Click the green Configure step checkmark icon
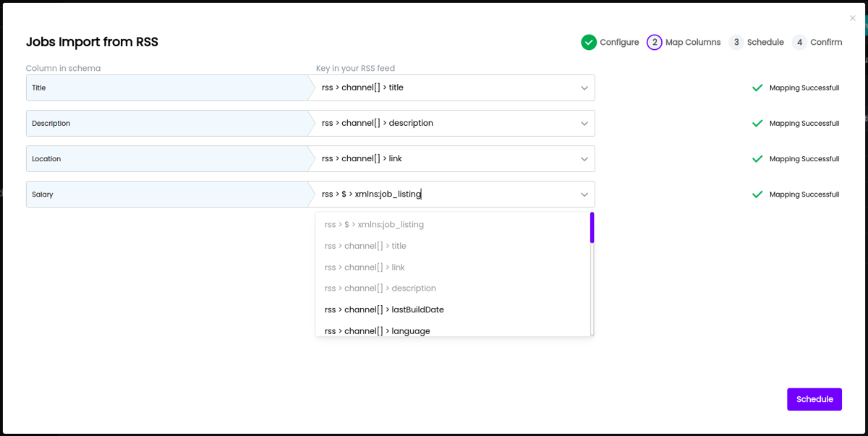The image size is (868, 436). (x=588, y=42)
